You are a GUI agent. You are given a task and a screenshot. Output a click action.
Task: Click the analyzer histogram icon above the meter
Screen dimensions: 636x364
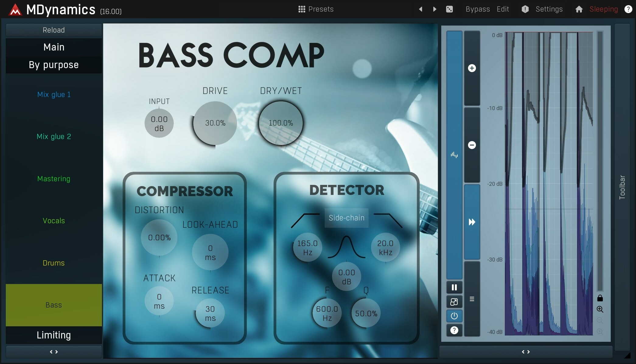click(454, 154)
